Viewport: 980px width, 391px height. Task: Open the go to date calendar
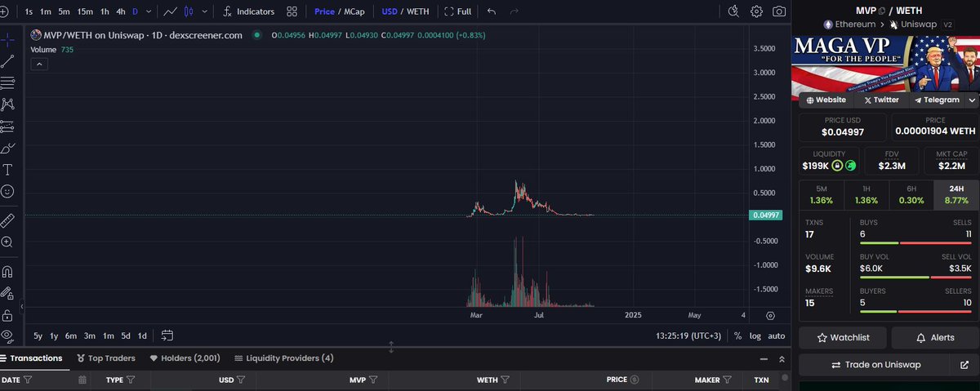click(x=167, y=335)
